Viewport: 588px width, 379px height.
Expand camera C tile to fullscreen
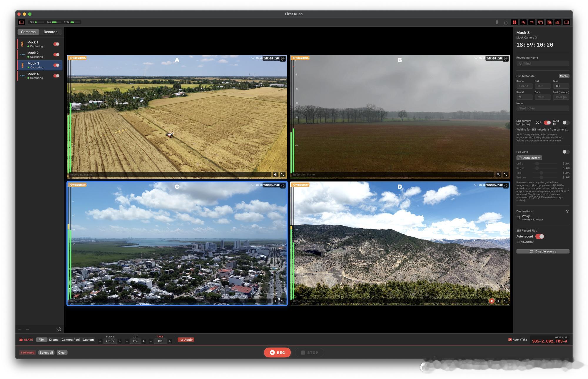283,301
